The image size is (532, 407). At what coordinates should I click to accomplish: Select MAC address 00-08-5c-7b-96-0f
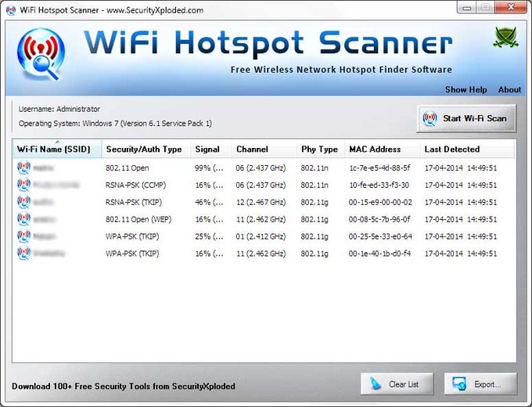pyautogui.click(x=379, y=220)
